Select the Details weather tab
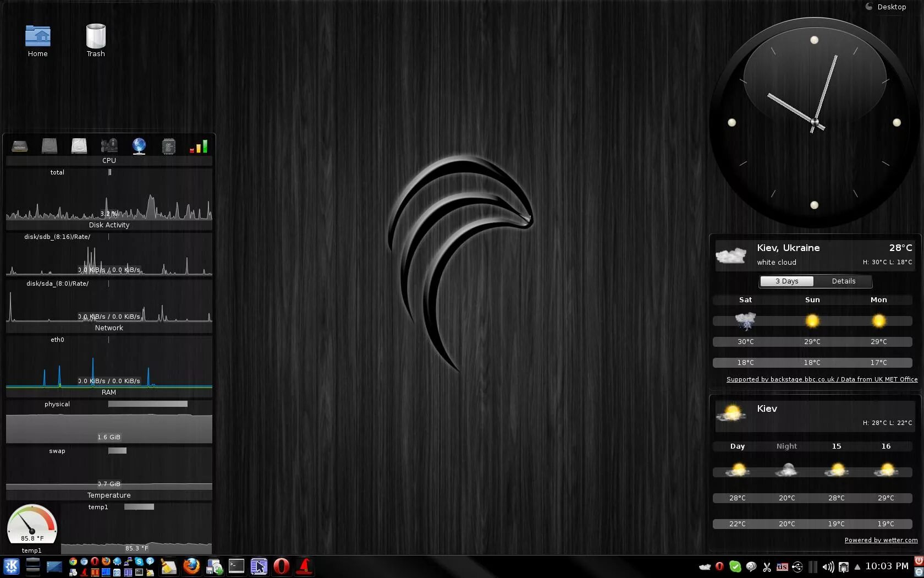 [843, 281]
